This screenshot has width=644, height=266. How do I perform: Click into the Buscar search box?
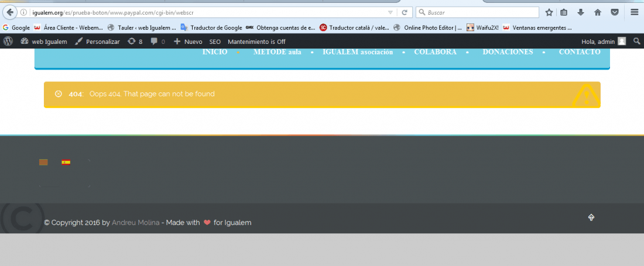pos(477,13)
